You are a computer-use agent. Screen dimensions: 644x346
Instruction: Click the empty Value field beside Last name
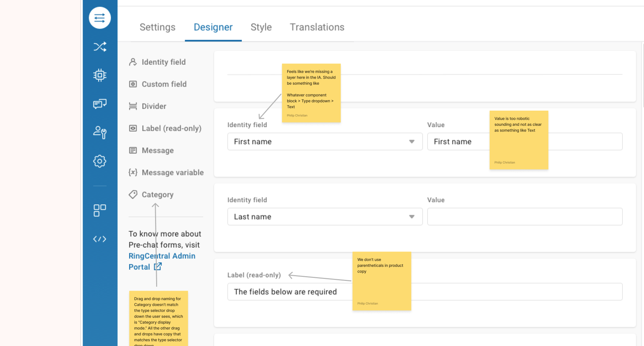click(525, 217)
